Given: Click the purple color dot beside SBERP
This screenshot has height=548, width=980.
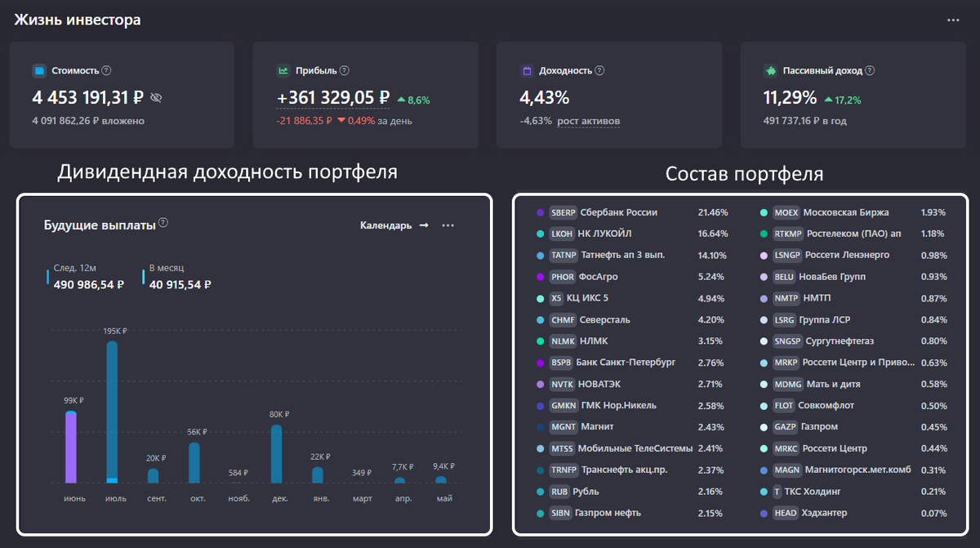Looking at the screenshot, I should point(540,212).
